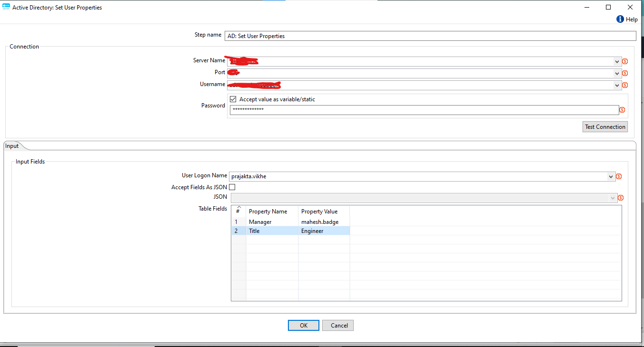Enable Accept Fields As JSON checkbox
The image size is (644, 347).
232,187
